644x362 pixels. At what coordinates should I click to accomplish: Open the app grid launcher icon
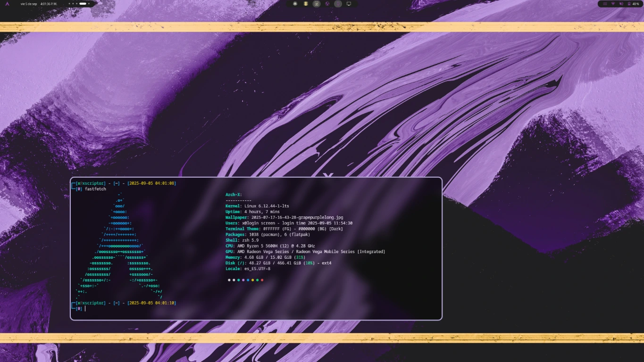coord(605,4)
